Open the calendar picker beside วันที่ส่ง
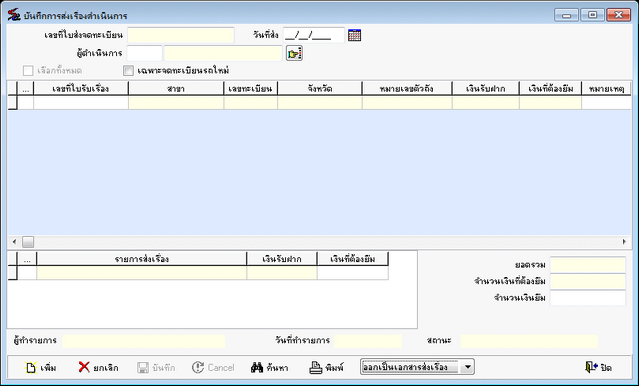The width and height of the screenshot is (639, 386). (354, 35)
